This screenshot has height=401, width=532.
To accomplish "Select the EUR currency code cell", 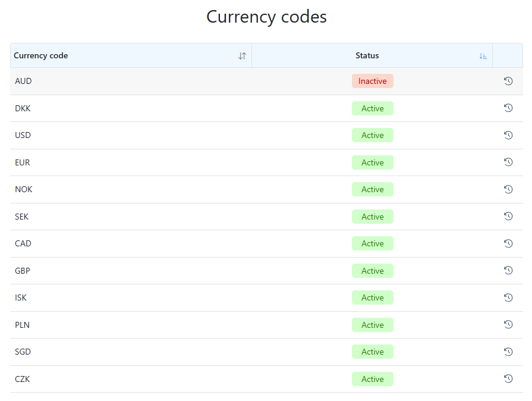I will [131, 162].
